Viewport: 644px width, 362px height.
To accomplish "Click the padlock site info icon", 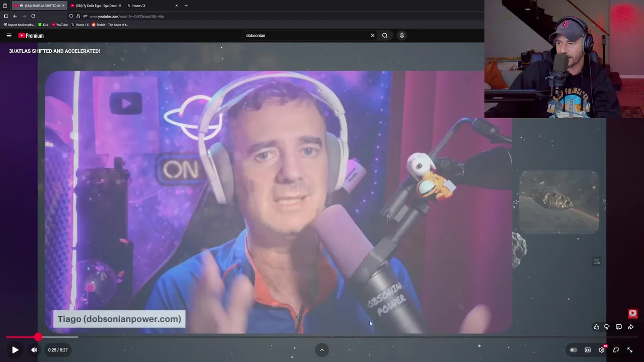I will coord(78,16).
